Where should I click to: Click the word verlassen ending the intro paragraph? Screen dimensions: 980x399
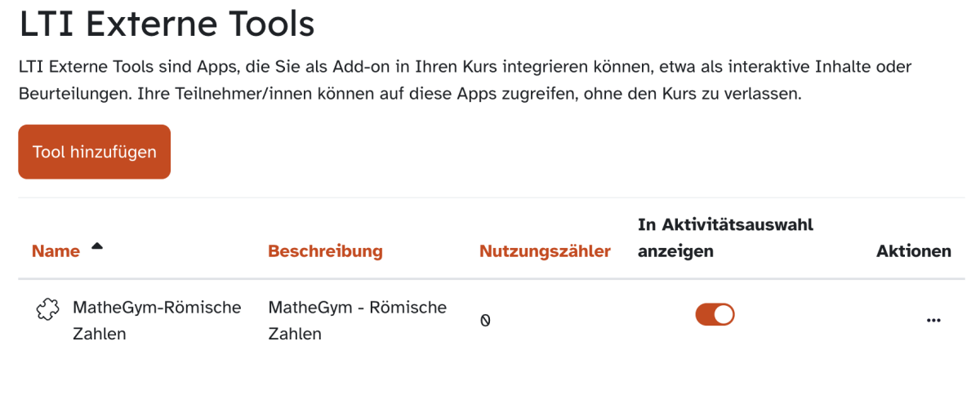coord(767,94)
